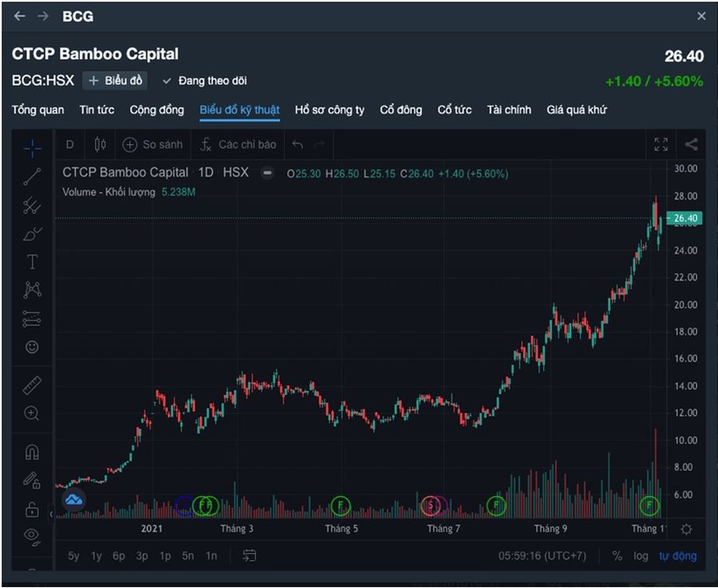Open the Giá quá khứ tab
The image size is (718, 588).
tap(577, 110)
